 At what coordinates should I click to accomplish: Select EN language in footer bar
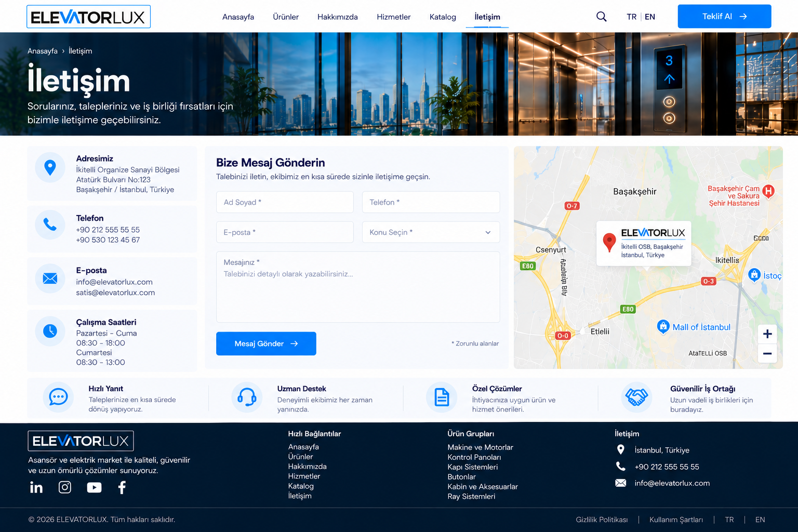tap(760, 520)
